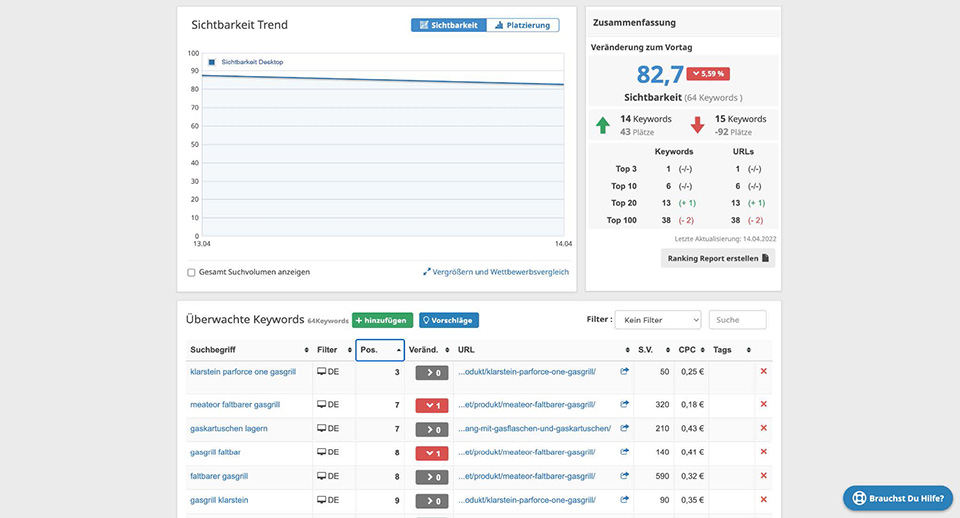Click Ranking Report erstellen button
The height and width of the screenshot is (518, 960).
coord(718,258)
